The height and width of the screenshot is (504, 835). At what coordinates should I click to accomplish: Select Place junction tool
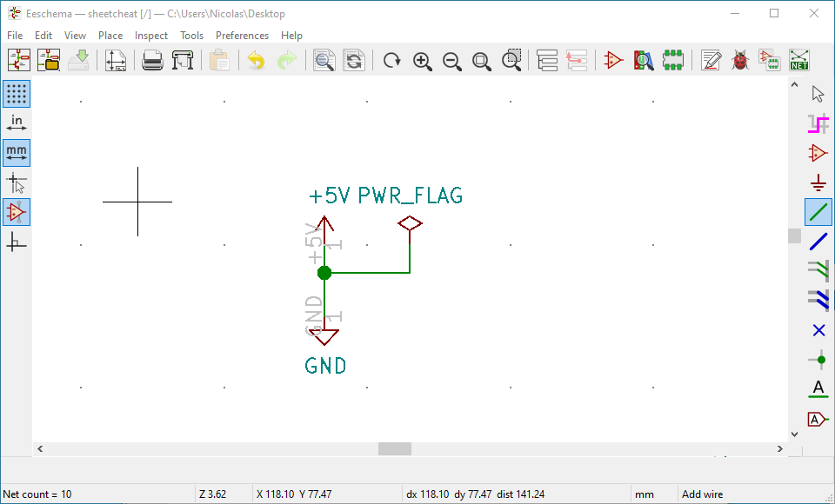click(818, 361)
